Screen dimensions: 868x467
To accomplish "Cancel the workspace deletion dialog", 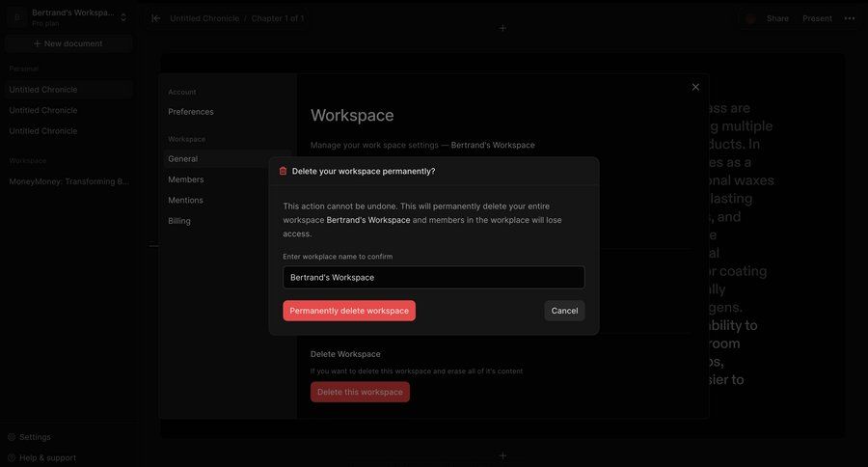I will [x=564, y=311].
